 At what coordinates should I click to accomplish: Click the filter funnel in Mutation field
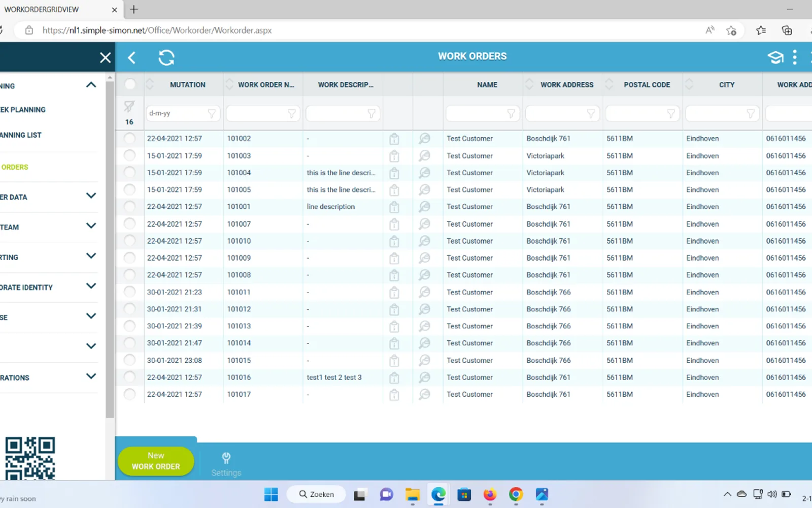click(212, 114)
